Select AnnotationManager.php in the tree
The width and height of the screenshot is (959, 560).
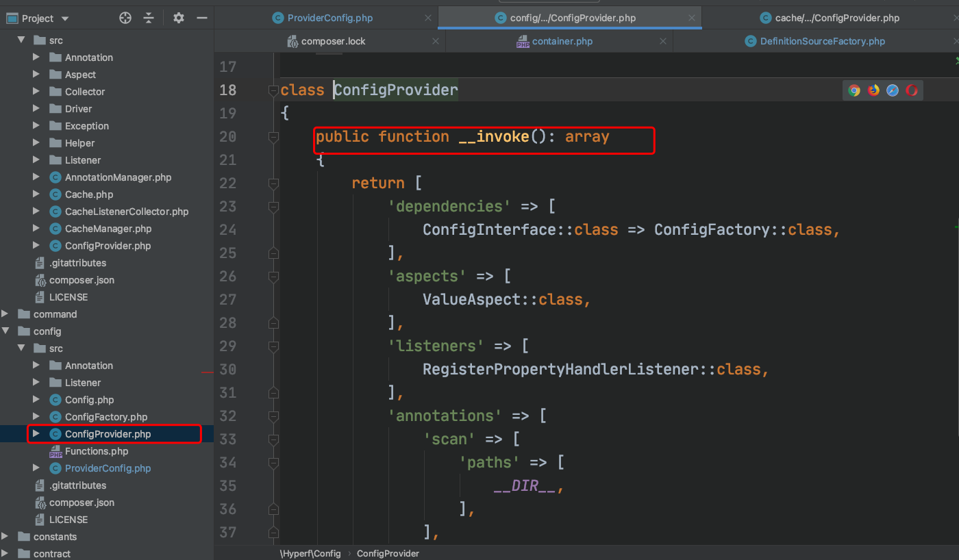point(118,177)
